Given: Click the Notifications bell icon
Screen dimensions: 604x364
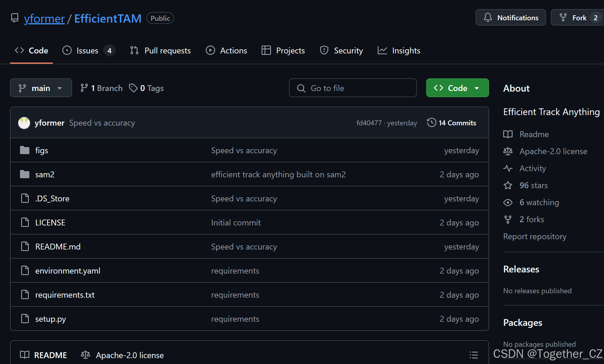Looking at the screenshot, I should (488, 18).
